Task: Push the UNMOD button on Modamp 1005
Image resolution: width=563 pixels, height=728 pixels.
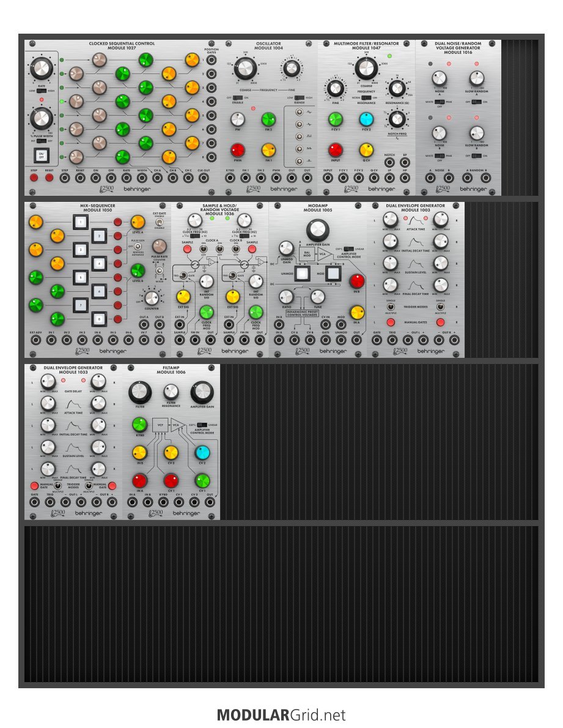Action: (302, 273)
